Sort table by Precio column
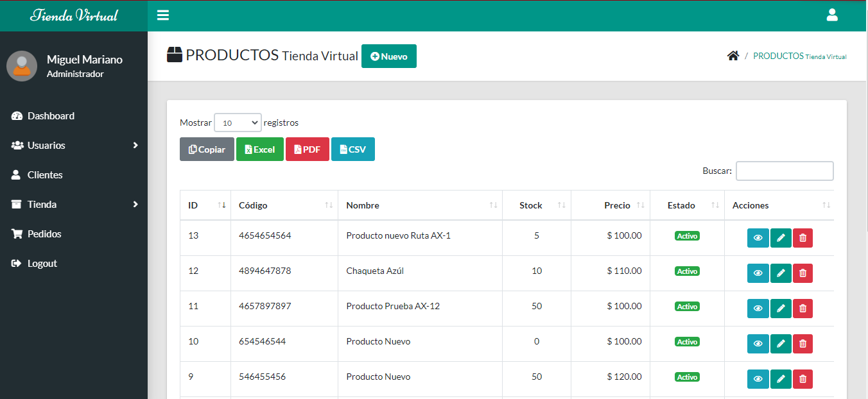The image size is (868, 399). 611,205
